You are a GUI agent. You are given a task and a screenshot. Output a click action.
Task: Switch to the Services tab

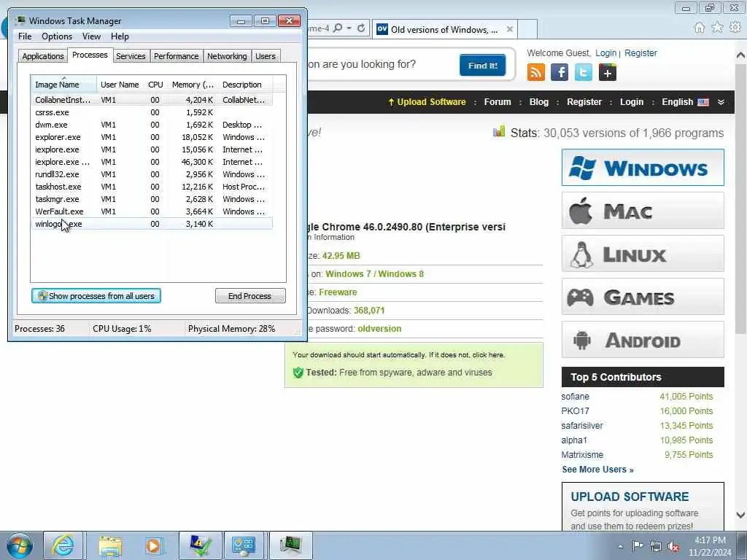click(131, 56)
